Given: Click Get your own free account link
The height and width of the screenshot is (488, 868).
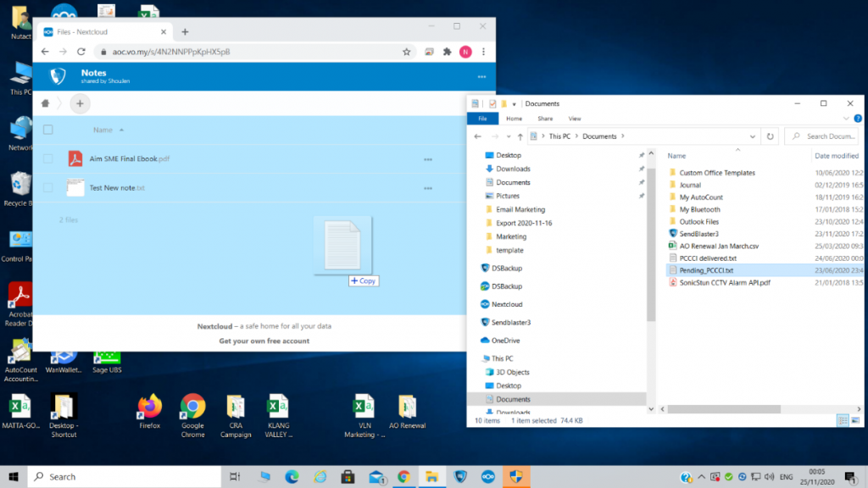Looking at the screenshot, I should coord(264,341).
